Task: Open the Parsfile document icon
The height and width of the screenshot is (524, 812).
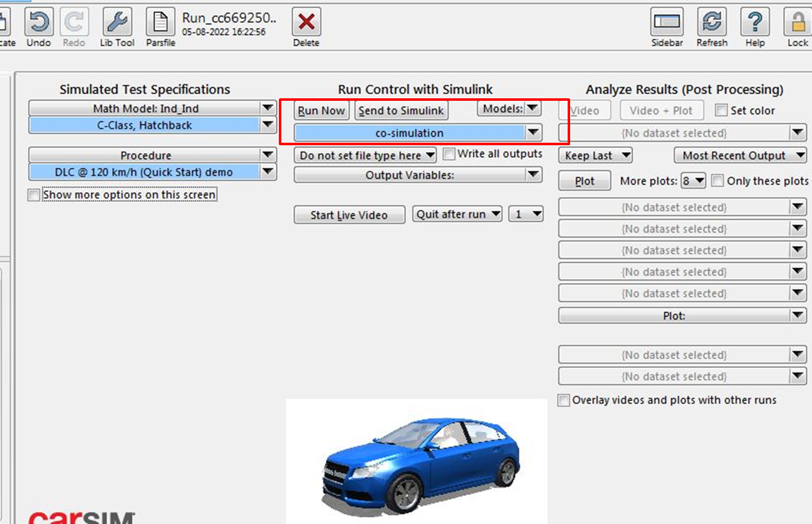Action: coord(160,22)
